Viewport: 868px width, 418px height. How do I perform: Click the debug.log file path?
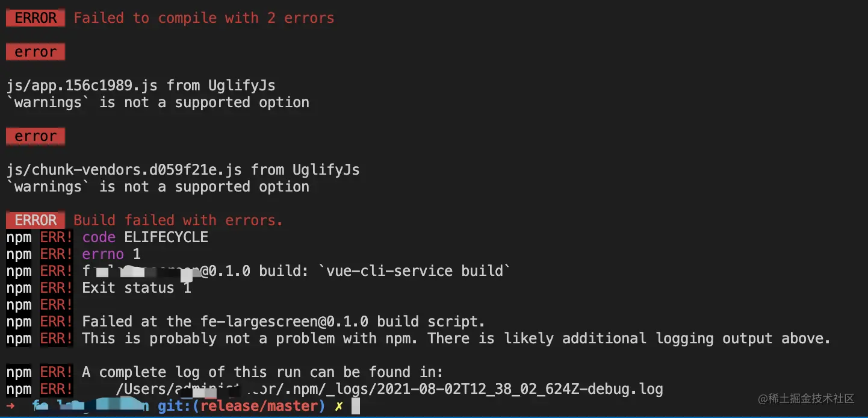click(389, 389)
